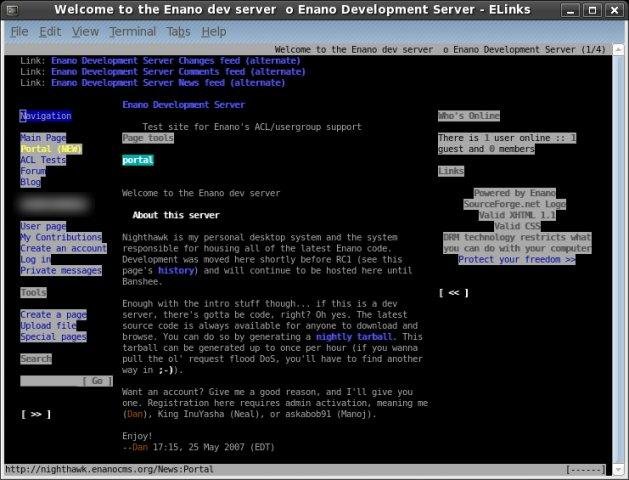Click the [ >> ] left sidebar collapse button
The width and height of the screenshot is (629, 480).
36,414
